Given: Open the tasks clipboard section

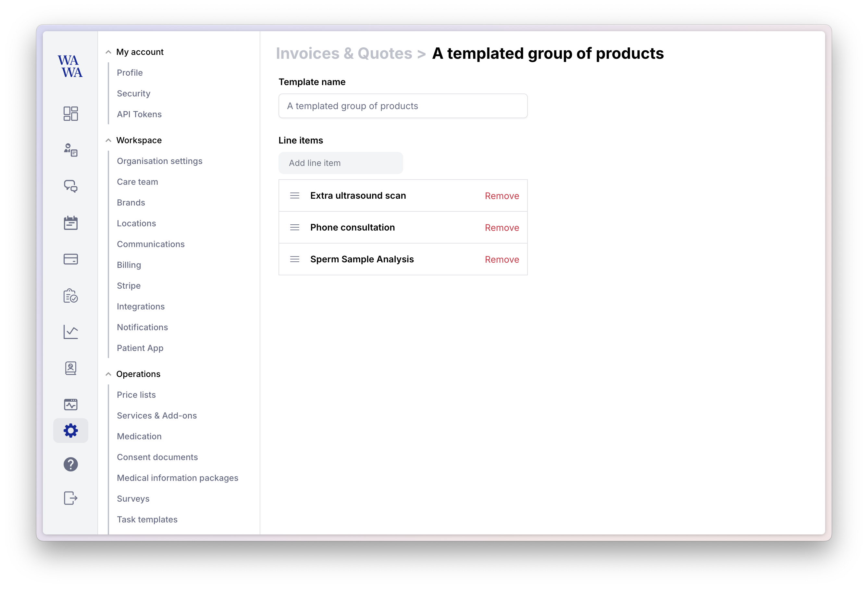Looking at the screenshot, I should tap(70, 295).
